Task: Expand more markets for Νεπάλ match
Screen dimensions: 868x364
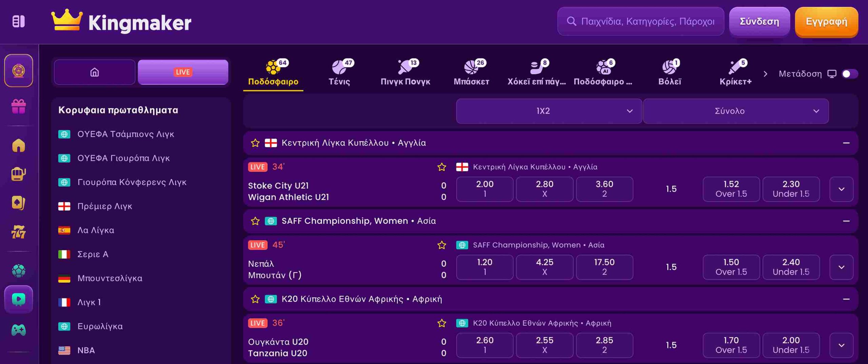Action: tap(841, 267)
